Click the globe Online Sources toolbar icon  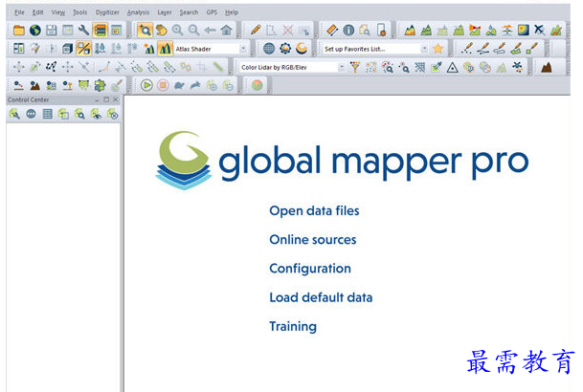(x=35, y=30)
